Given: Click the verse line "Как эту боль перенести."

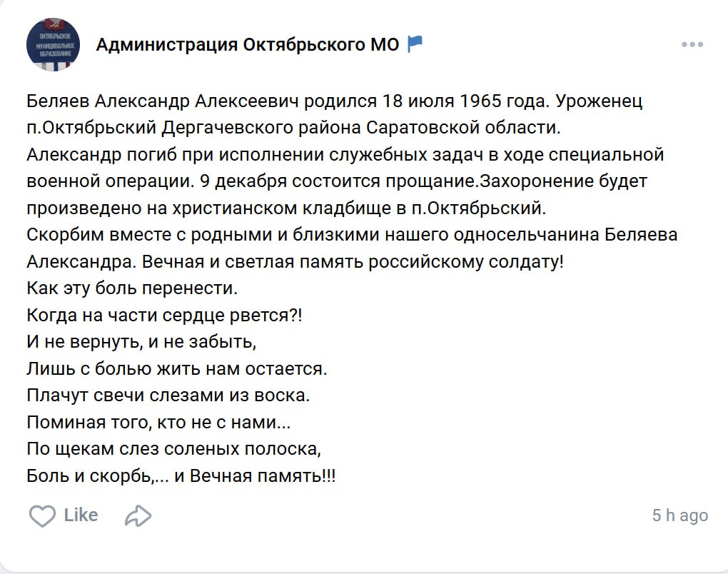Looking at the screenshot, I should tap(131, 289).
